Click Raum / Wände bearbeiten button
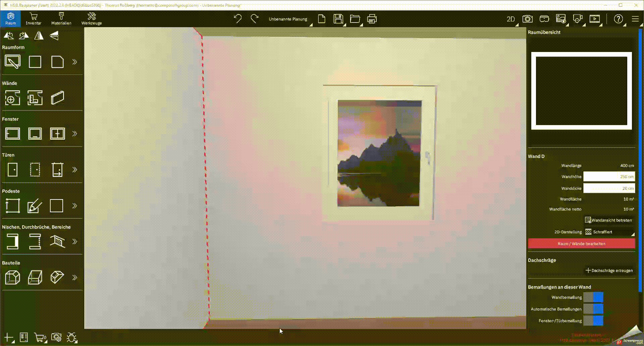This screenshot has height=346, width=644. 581,244
